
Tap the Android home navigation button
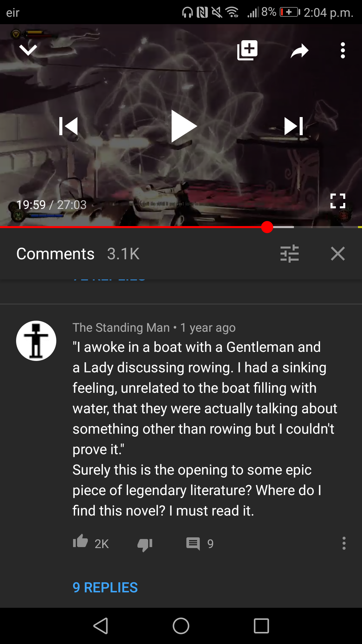click(181, 626)
